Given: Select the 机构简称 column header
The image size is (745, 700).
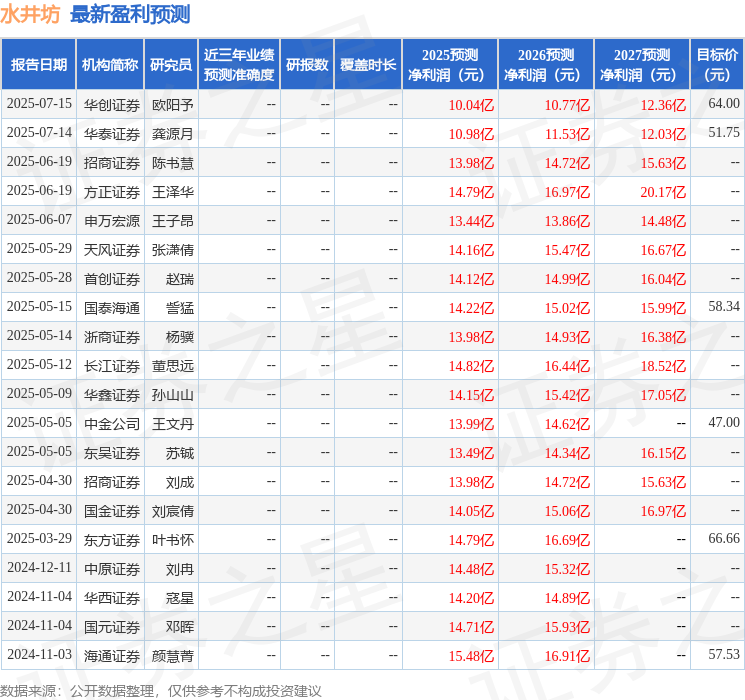Looking at the screenshot, I should pos(110,65).
